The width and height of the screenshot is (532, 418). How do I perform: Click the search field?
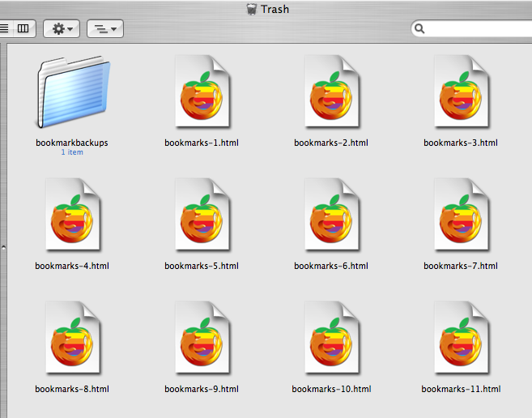(471, 28)
